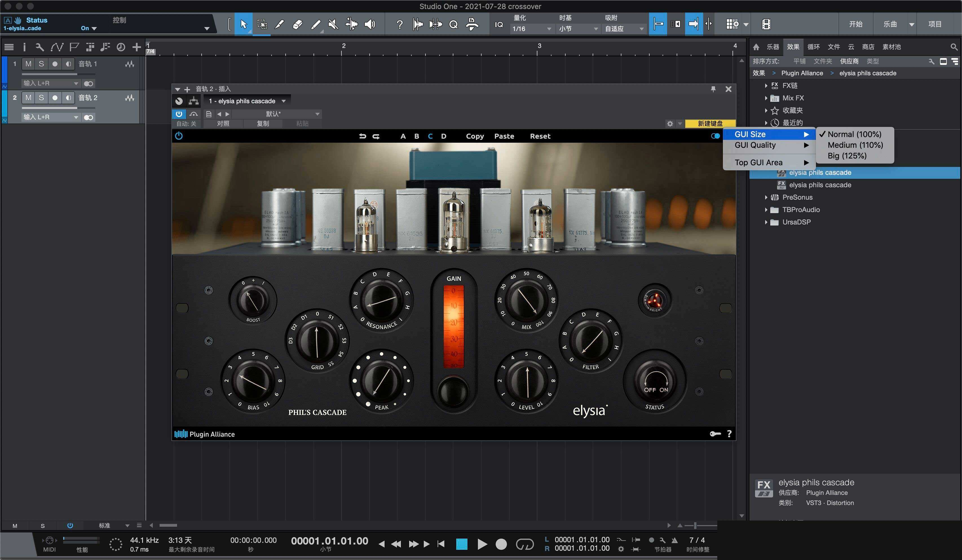Select the Listen speaker tool
The height and width of the screenshot is (560, 962).
(x=370, y=24)
